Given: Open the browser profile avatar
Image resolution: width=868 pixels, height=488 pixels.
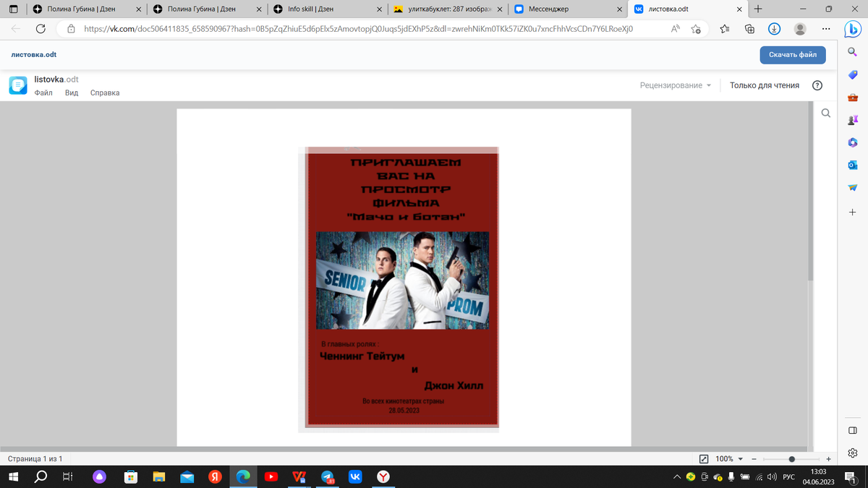Looking at the screenshot, I should click(800, 29).
